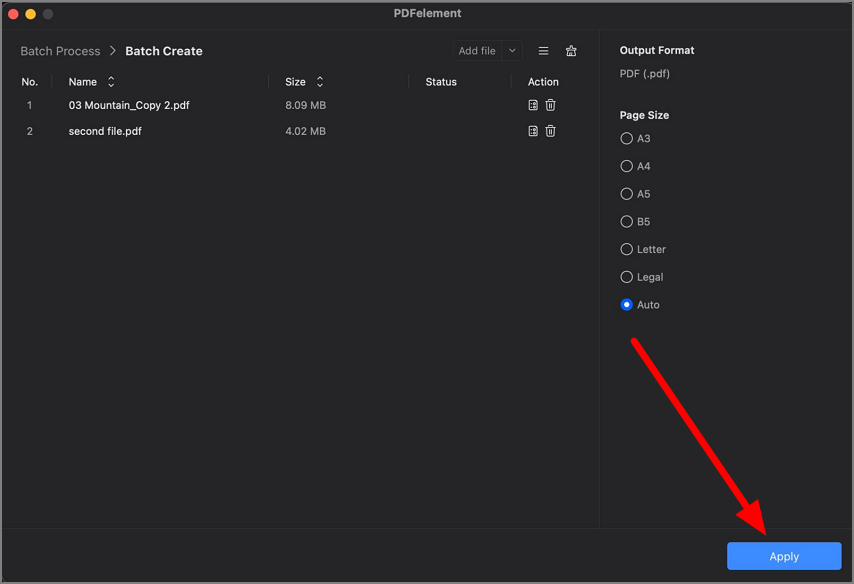Viewport: 854px width, 584px height.
Task: Select the row second file.pdf
Action: (x=298, y=131)
